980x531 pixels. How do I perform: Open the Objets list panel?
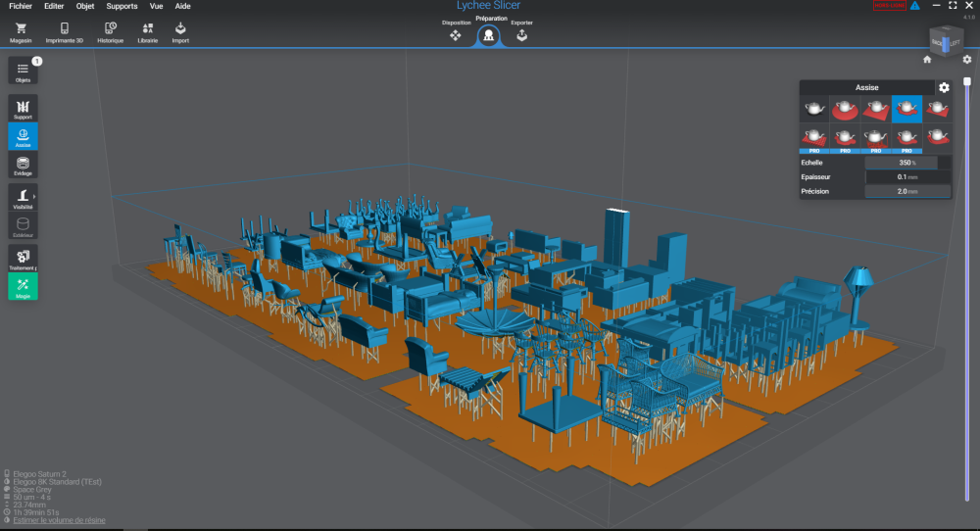point(23,71)
